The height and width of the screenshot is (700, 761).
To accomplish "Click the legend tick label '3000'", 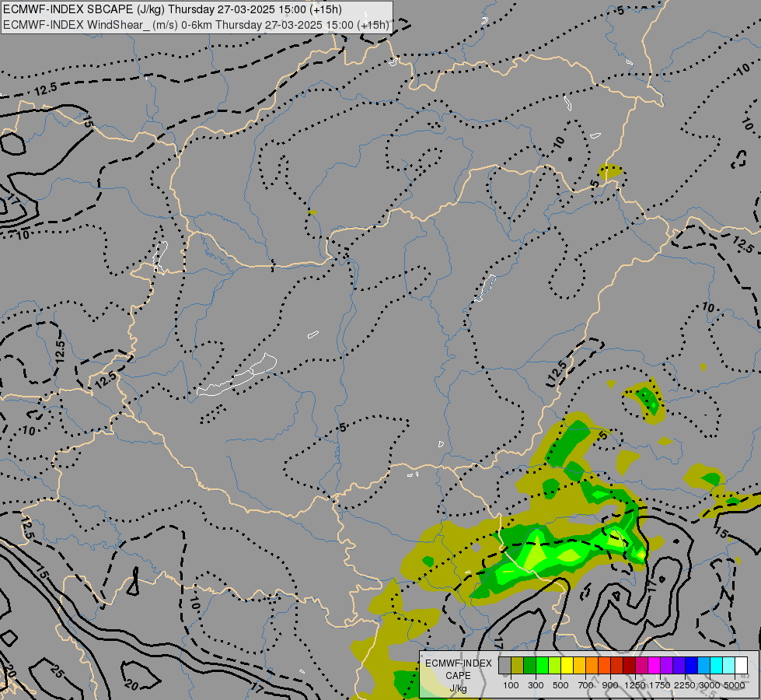I will pos(710,685).
